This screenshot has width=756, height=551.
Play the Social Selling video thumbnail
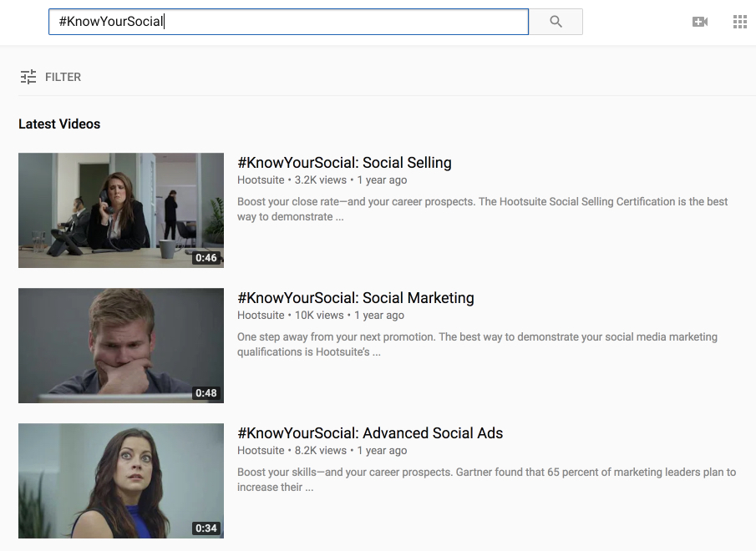click(121, 210)
